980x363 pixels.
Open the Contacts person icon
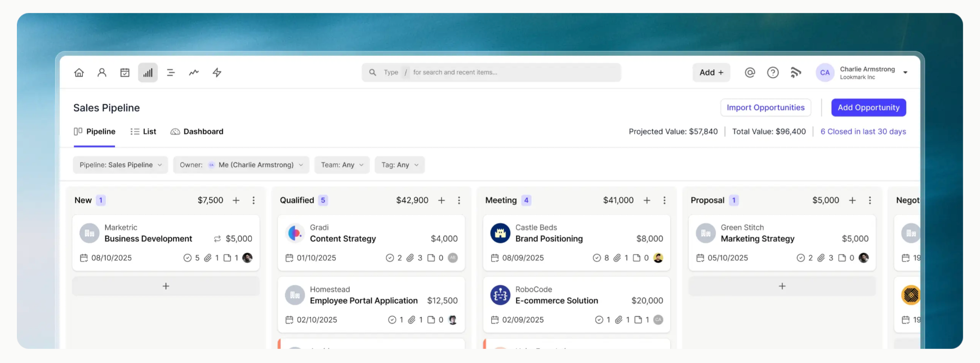click(x=102, y=73)
